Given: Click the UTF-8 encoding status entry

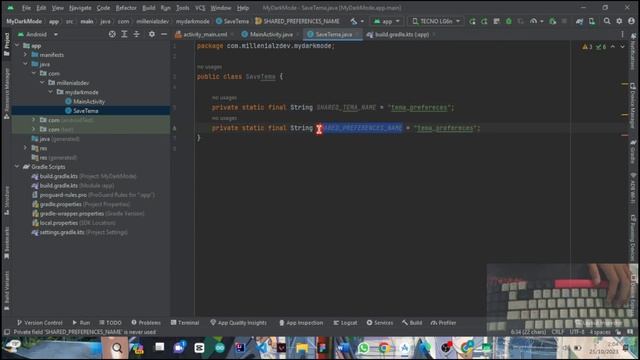Looking at the screenshot, I should pos(577,332).
